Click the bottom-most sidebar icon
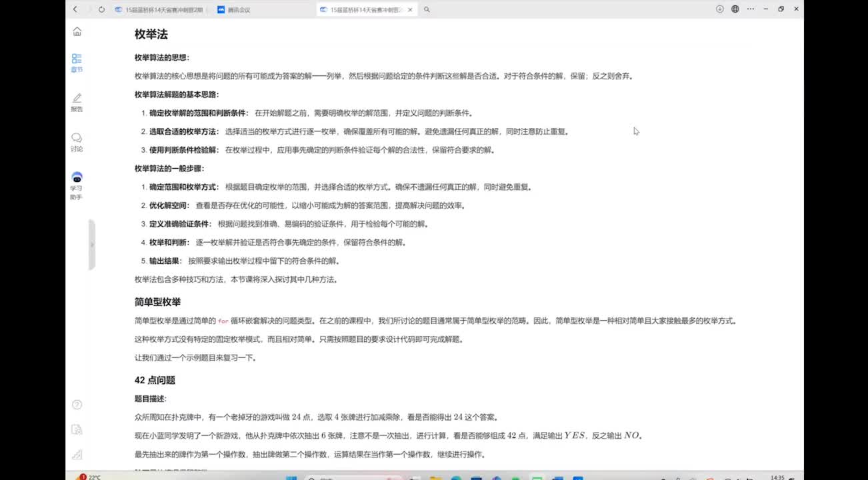The width and height of the screenshot is (868, 480). [77, 455]
